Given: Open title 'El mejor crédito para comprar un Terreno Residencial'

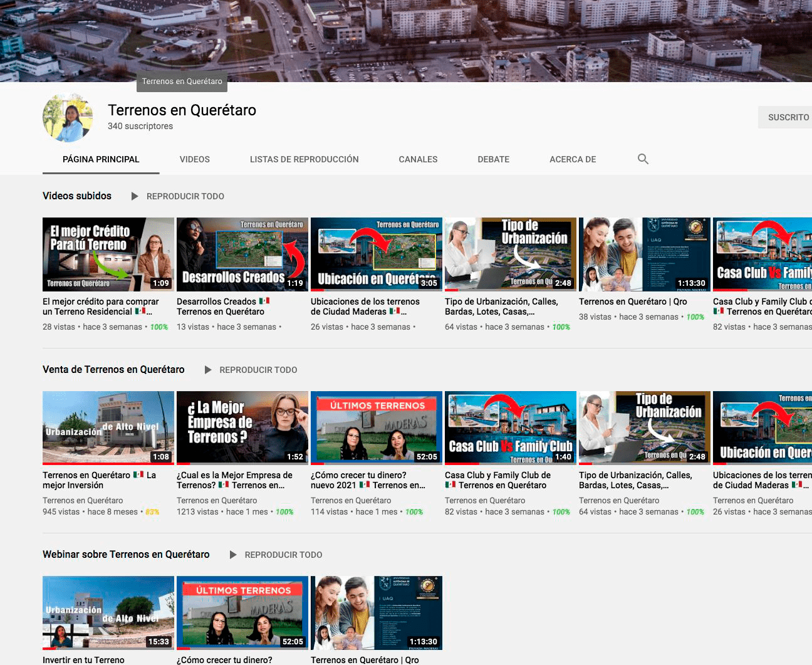Looking at the screenshot, I should point(101,306).
